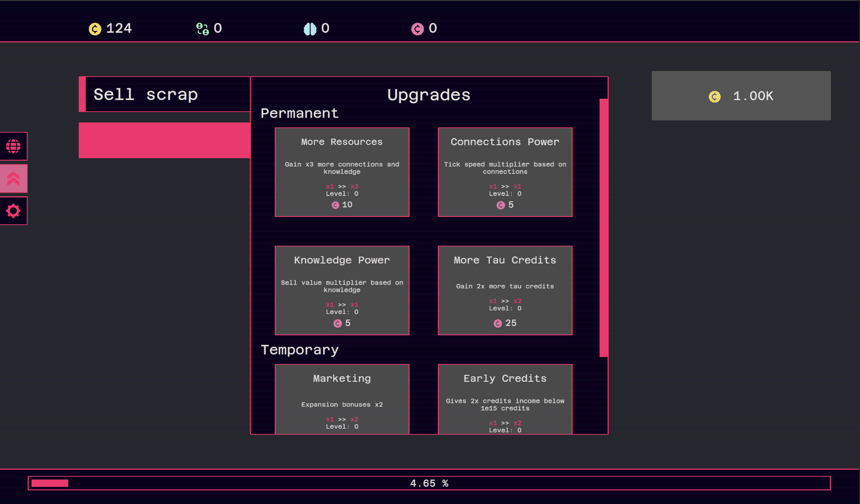Click the connections counter value 0

click(x=218, y=29)
